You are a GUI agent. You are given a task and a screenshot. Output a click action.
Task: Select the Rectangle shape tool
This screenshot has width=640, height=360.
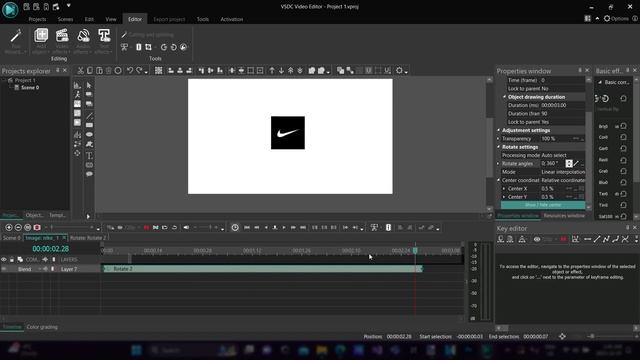89,125
